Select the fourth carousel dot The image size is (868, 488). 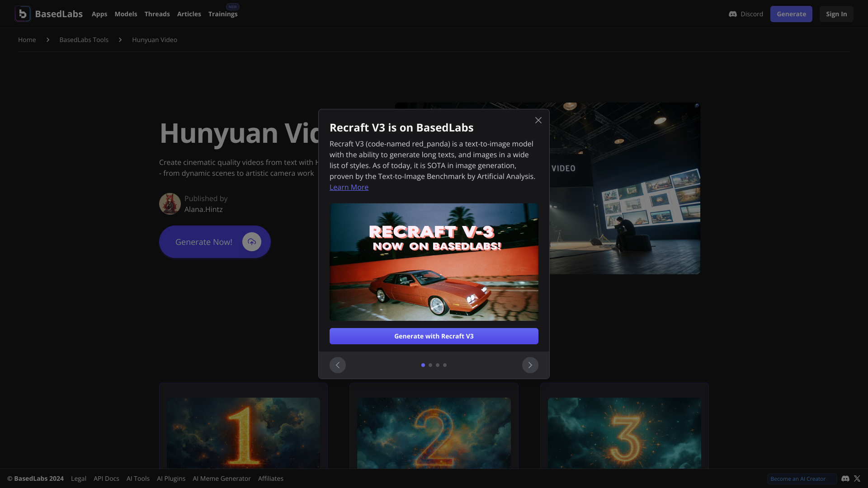(x=445, y=365)
